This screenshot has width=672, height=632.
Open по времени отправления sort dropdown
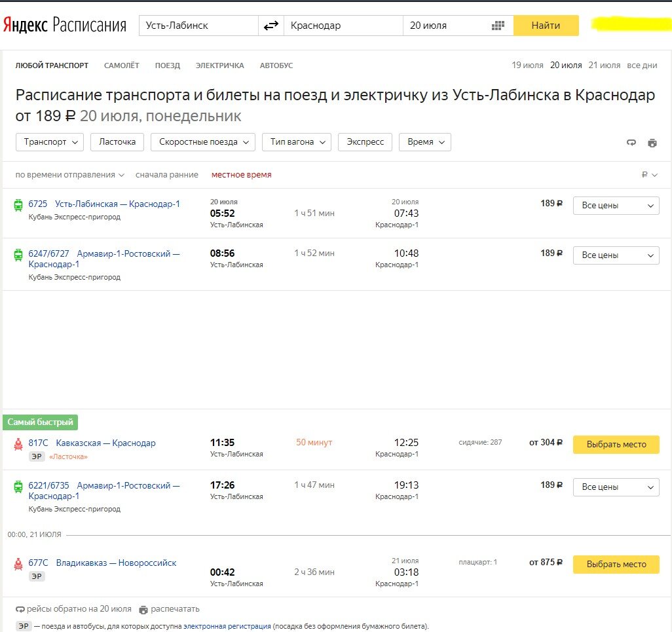coord(70,175)
